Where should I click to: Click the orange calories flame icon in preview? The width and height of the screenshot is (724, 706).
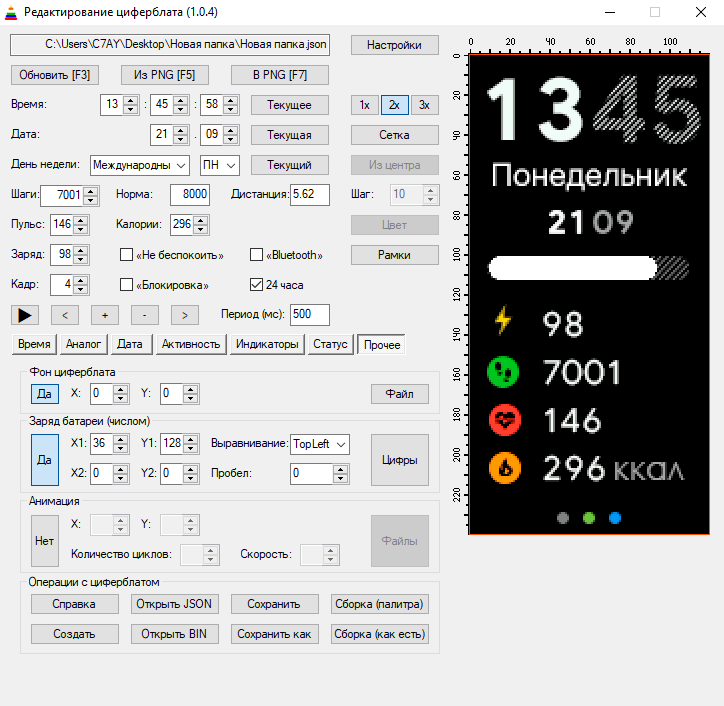(505, 468)
